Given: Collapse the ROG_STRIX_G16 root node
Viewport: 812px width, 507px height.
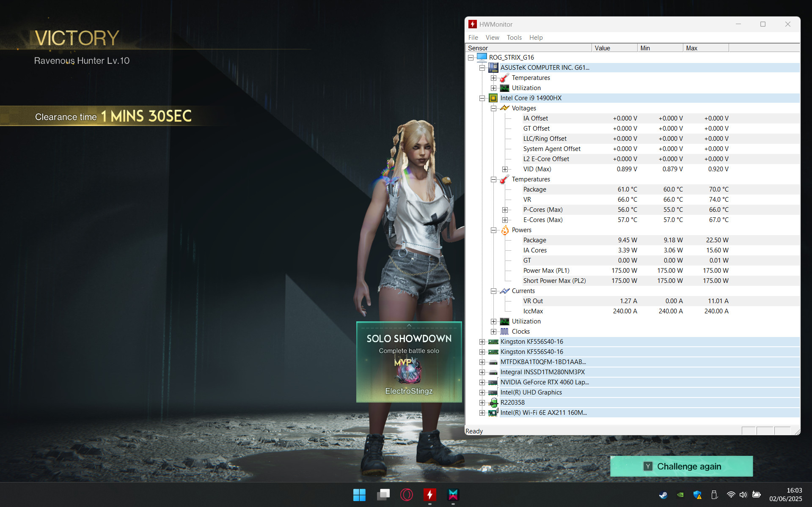Looking at the screenshot, I should (471, 58).
